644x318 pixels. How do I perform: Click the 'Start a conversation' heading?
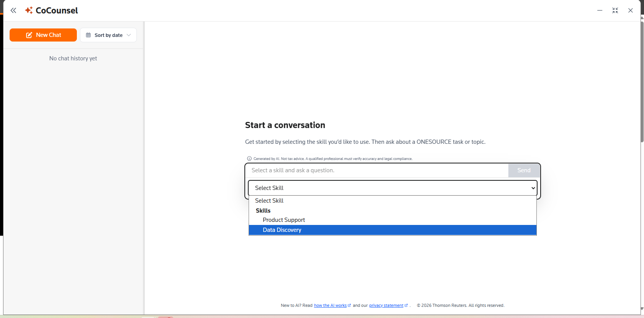pos(285,125)
